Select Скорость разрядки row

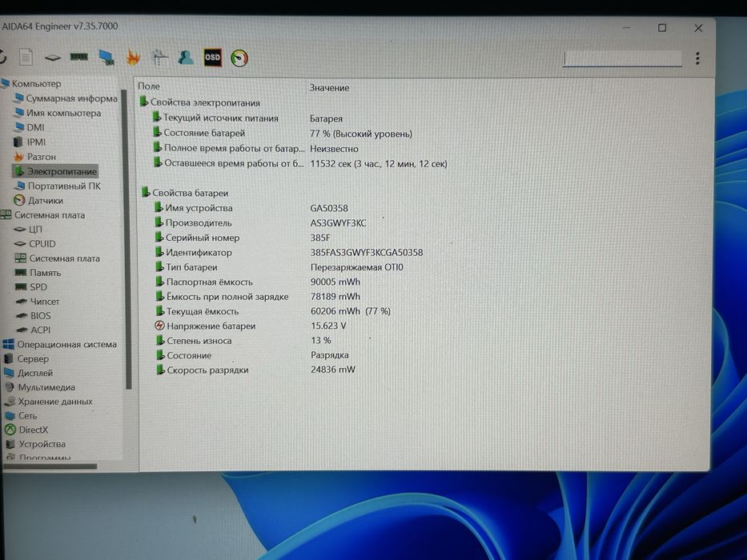coord(256,370)
